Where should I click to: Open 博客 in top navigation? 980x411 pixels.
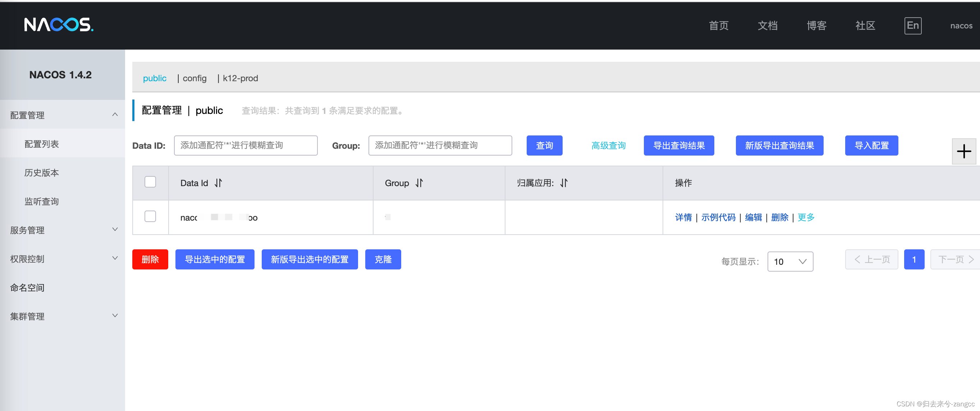(x=816, y=26)
